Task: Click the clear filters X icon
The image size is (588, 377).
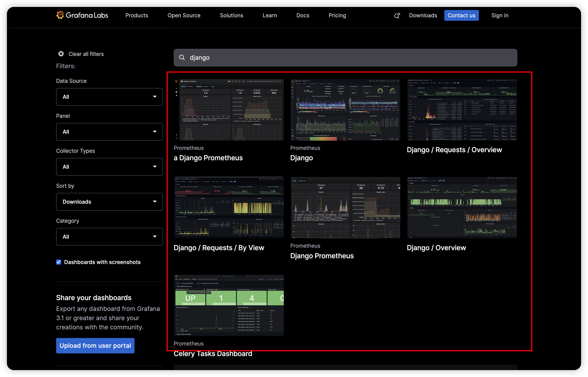Action: pos(61,54)
